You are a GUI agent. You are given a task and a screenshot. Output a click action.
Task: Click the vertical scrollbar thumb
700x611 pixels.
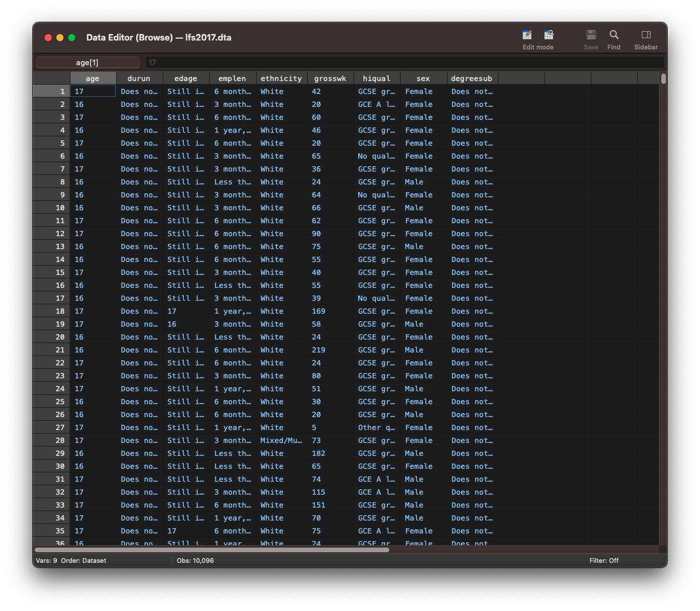663,79
